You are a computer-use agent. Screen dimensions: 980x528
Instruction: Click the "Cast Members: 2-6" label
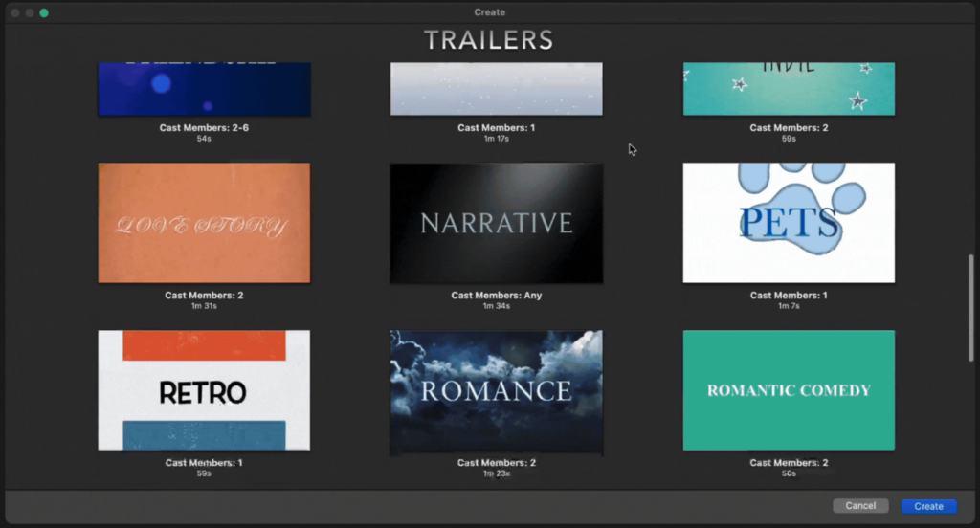pyautogui.click(x=204, y=128)
